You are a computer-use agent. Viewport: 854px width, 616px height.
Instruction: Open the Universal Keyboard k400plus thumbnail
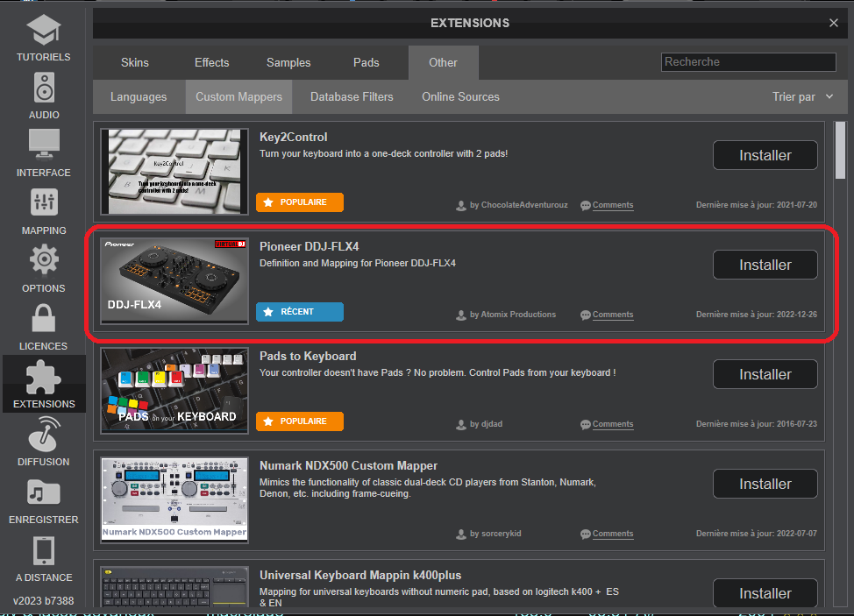174,586
